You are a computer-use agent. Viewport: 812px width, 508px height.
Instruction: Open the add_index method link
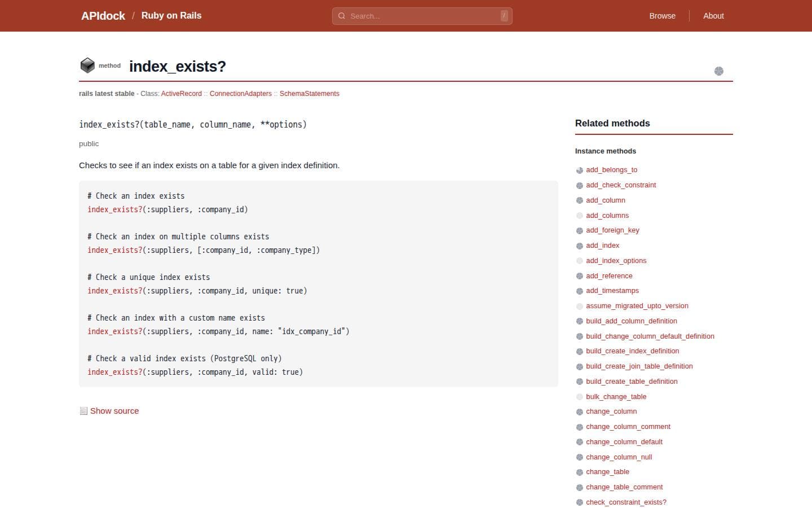[602, 246]
